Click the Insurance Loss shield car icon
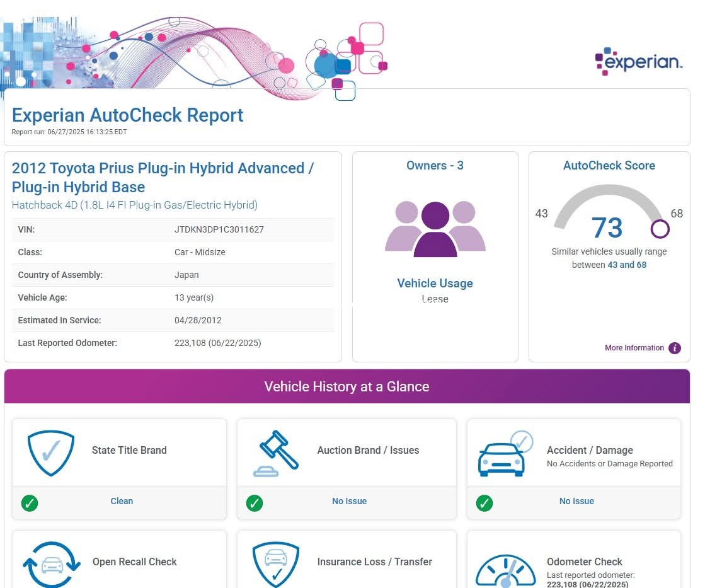705x588 pixels. [275, 564]
